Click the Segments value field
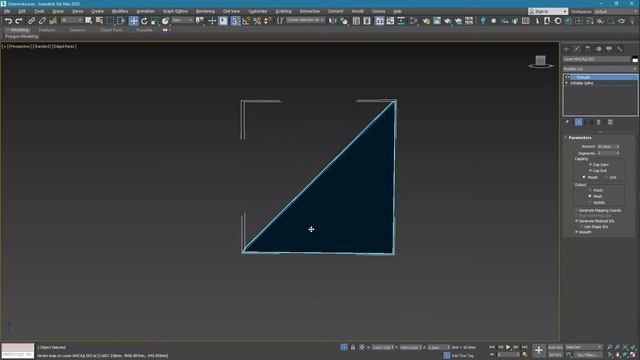The image size is (640, 360). (x=607, y=153)
